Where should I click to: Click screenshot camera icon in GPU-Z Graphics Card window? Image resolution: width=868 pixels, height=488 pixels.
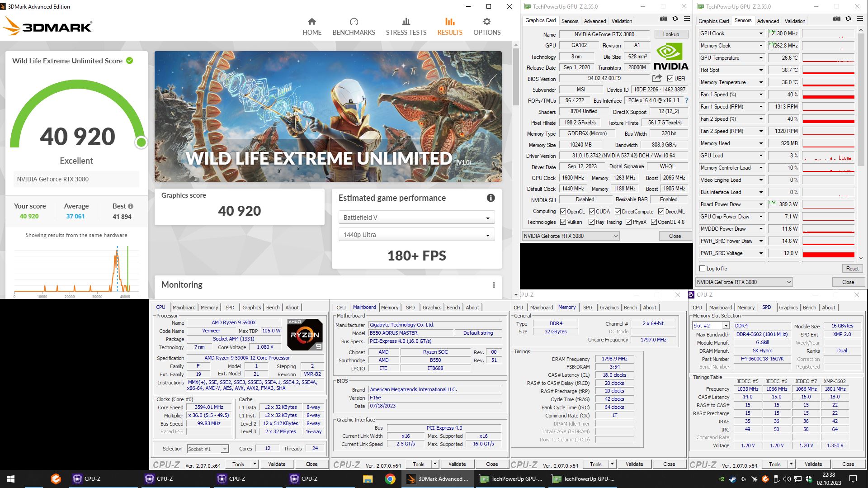[663, 19]
